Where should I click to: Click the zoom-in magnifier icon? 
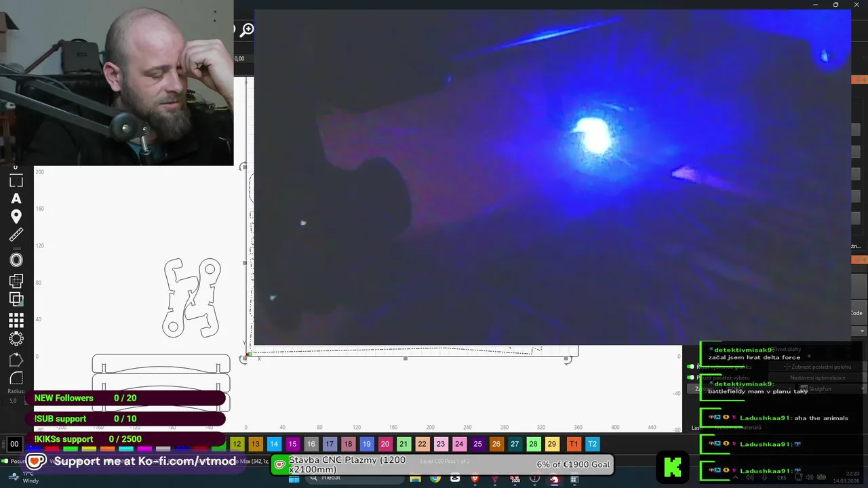248,30
